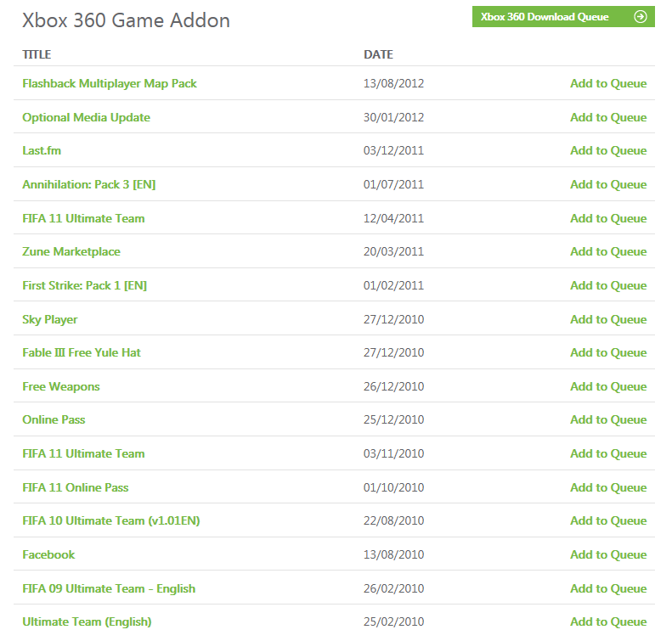Screen dimensions: 672x641
Task: Add Zune Marketplace to queue
Action: [608, 251]
